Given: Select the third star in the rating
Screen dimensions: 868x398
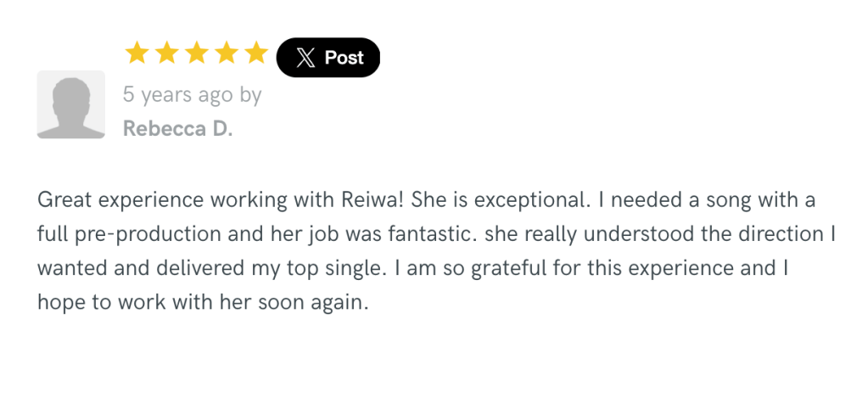Looking at the screenshot, I should point(196,54).
